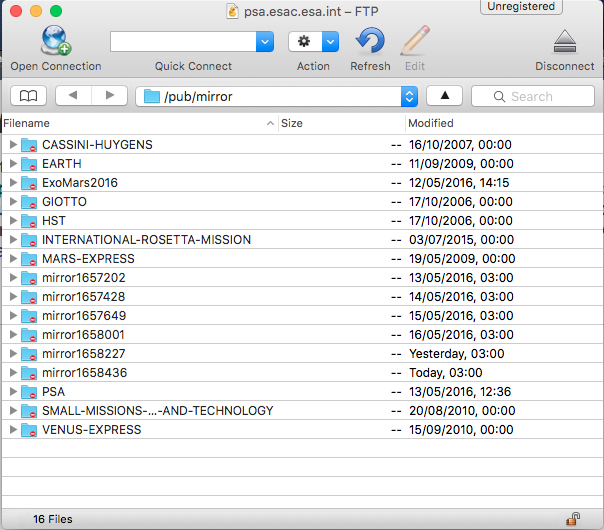Screen dimensions: 604x530
Task: Toggle the bookmarks book icon
Action: (29, 96)
